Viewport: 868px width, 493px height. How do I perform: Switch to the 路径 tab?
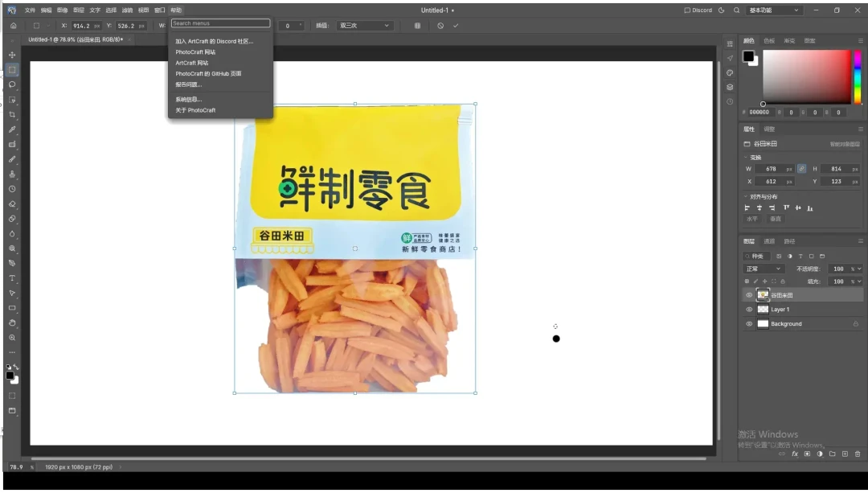[789, 241]
